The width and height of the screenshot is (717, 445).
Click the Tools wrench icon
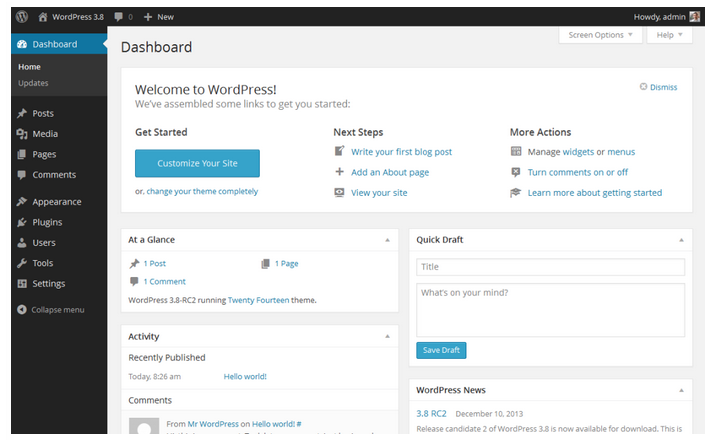point(22,263)
